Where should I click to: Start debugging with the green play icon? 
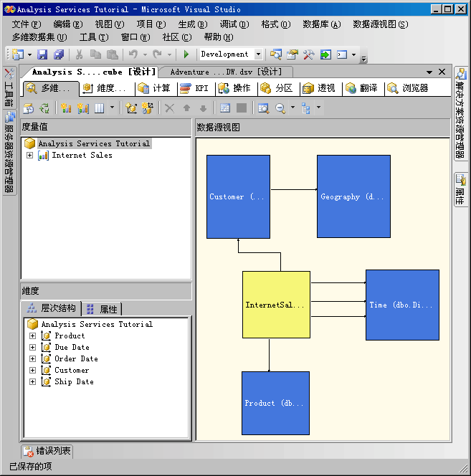tap(186, 54)
